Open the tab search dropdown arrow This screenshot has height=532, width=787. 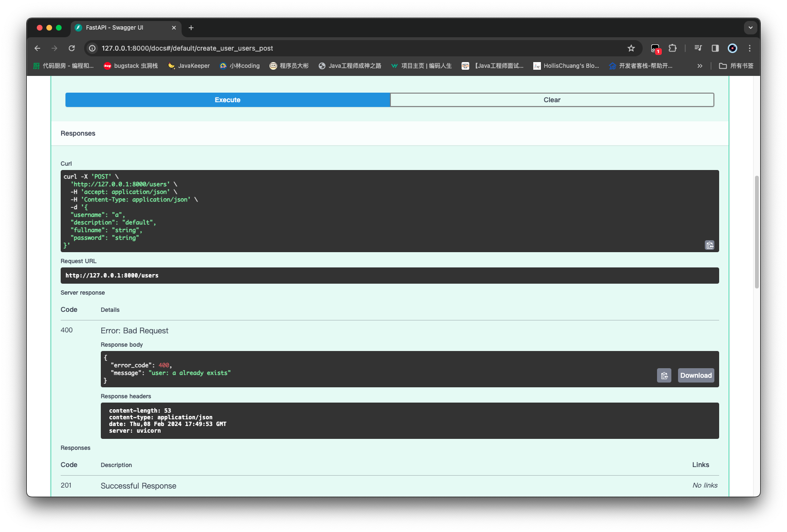tap(751, 28)
